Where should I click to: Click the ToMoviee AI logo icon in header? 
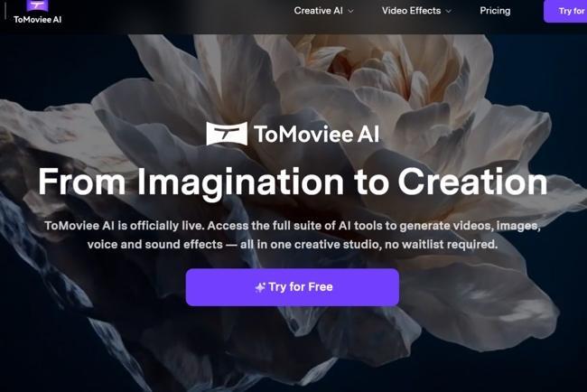click(x=38, y=5)
